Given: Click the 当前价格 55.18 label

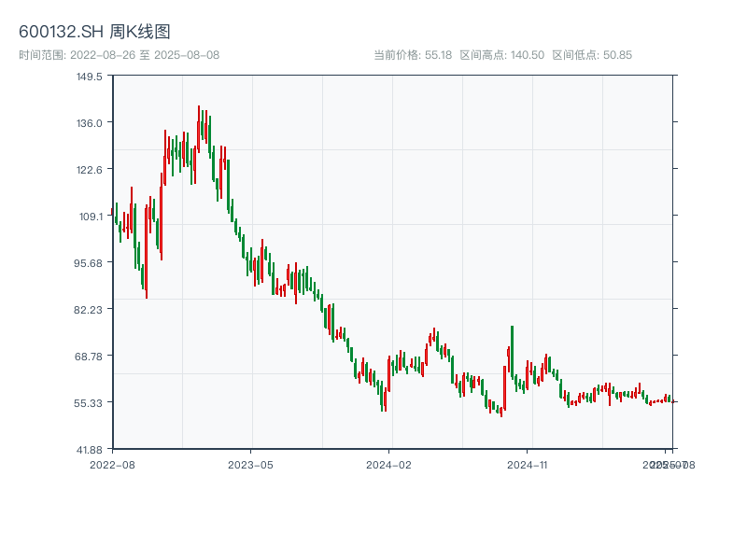Looking at the screenshot, I should 413,55.
